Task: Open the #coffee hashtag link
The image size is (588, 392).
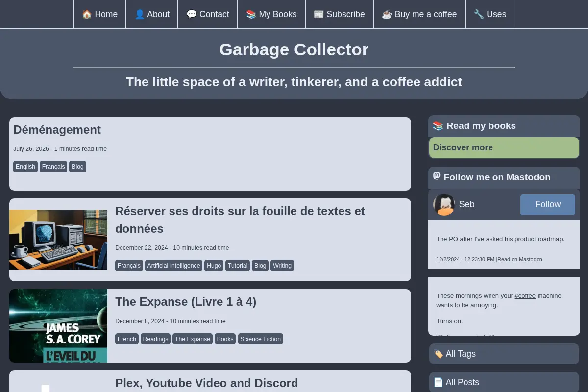Action: tap(525, 296)
